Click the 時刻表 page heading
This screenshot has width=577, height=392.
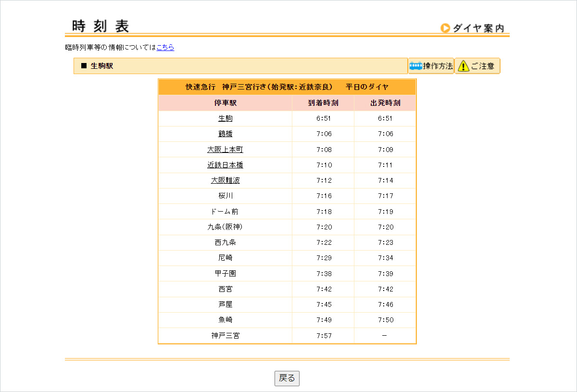coord(100,26)
